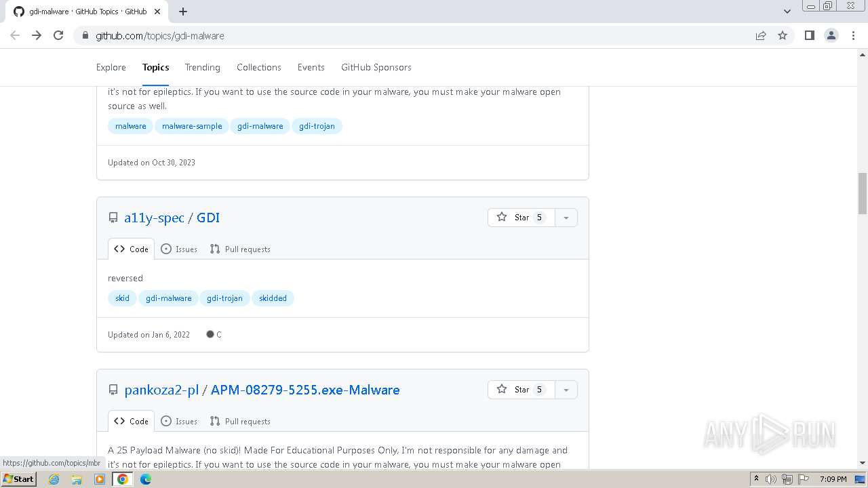Close the gdi-malware GitHub Topics tab
The image size is (868, 488).
(x=157, y=12)
